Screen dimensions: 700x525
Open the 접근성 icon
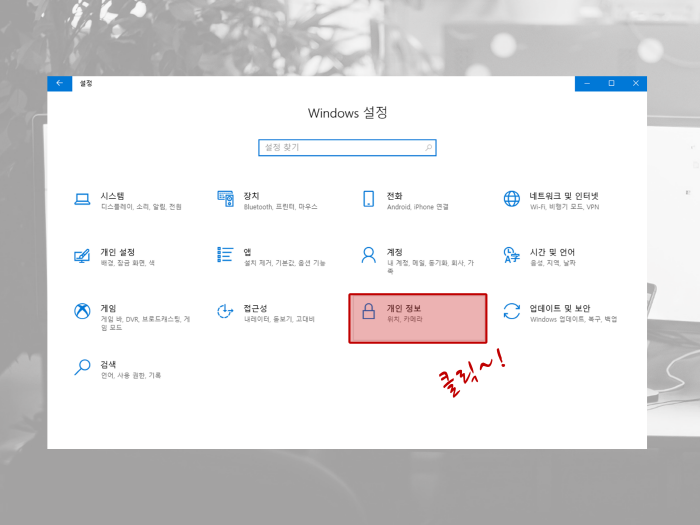tap(225, 311)
